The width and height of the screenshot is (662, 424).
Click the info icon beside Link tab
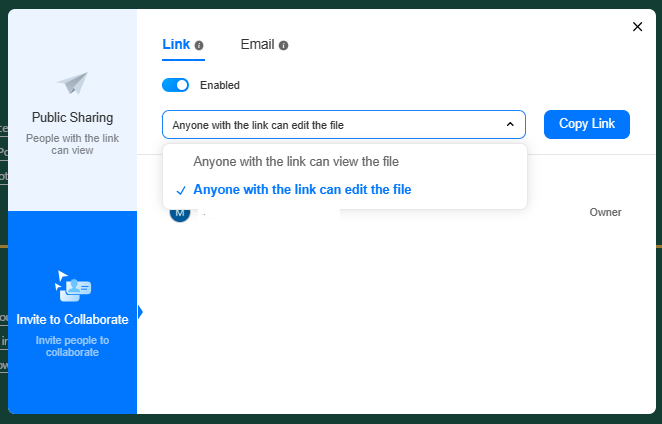pos(199,46)
